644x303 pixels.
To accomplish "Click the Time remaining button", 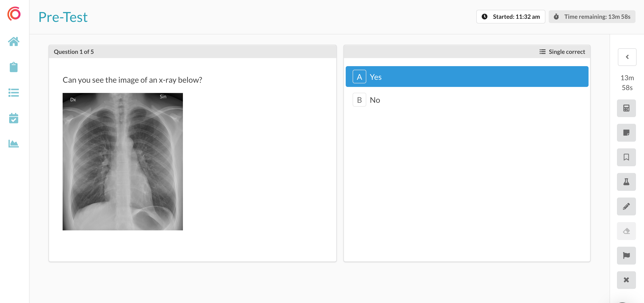I will [x=592, y=17].
